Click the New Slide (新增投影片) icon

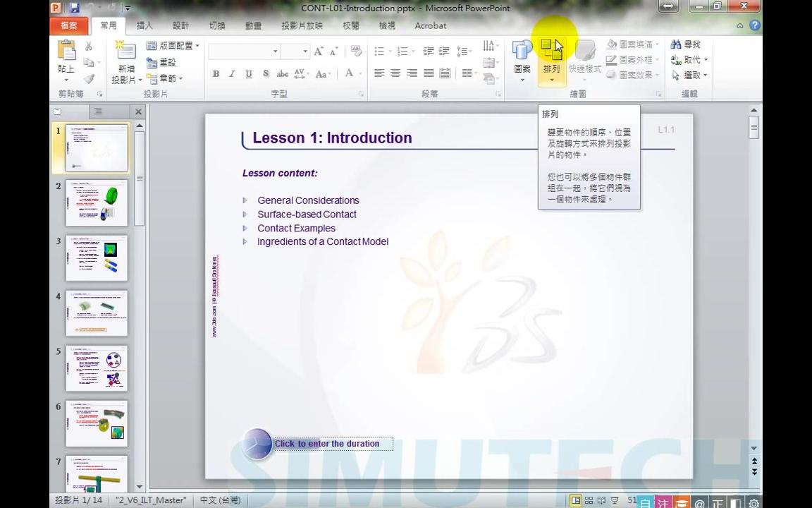[x=125, y=50]
